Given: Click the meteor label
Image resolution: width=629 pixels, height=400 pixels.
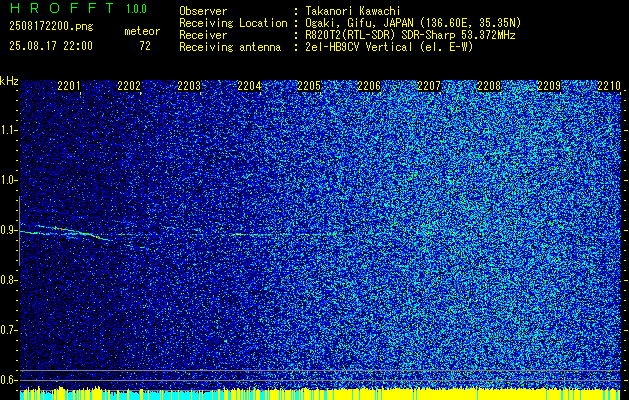Looking at the screenshot, I should coord(142,31).
